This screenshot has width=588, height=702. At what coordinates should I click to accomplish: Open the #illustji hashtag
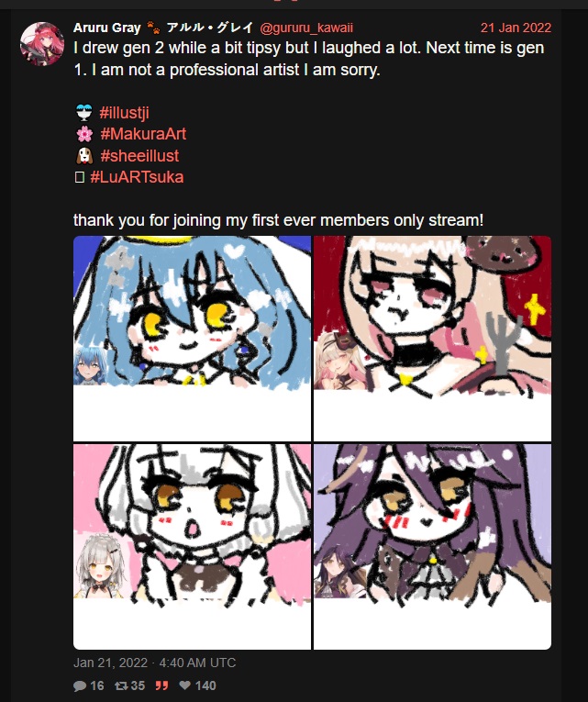point(124,113)
